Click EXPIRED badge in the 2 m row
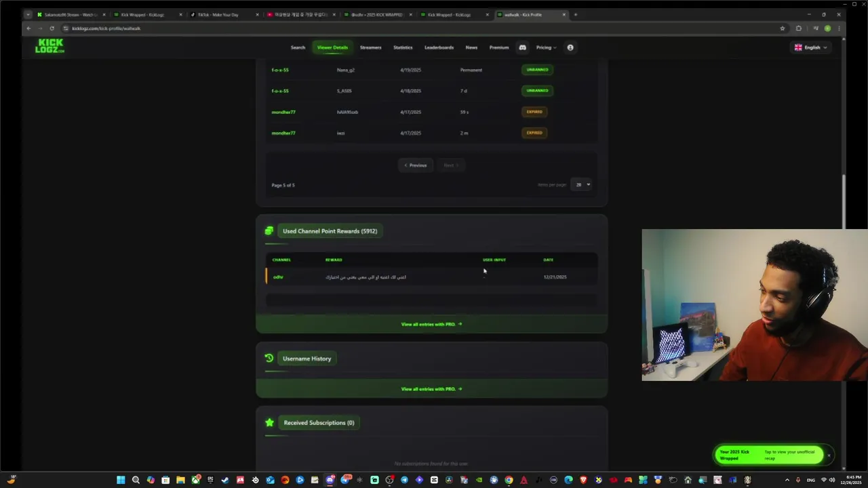This screenshot has width=868, height=488. click(534, 133)
